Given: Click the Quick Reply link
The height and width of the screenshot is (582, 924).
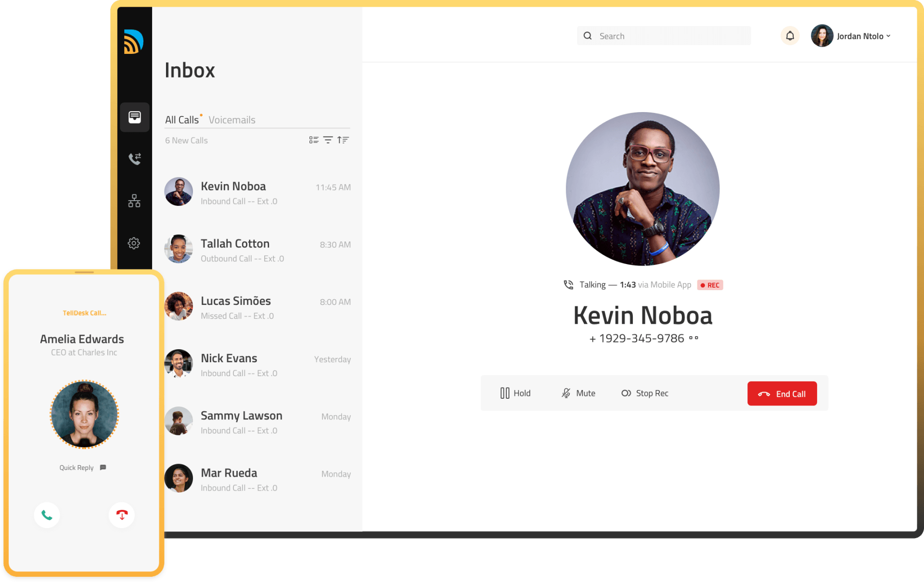Looking at the screenshot, I should click(x=77, y=468).
